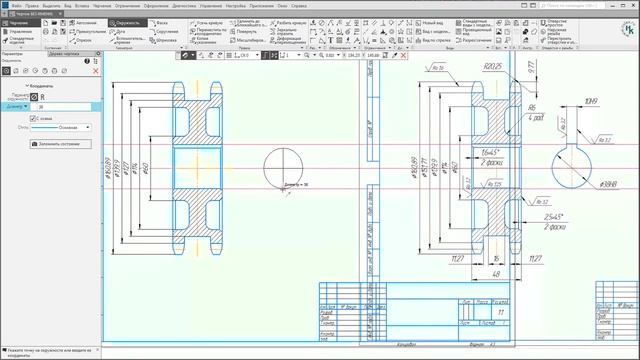Click the orthogonal drawing mode toggle icon
The width and height of the screenshot is (640, 360).
265,55
